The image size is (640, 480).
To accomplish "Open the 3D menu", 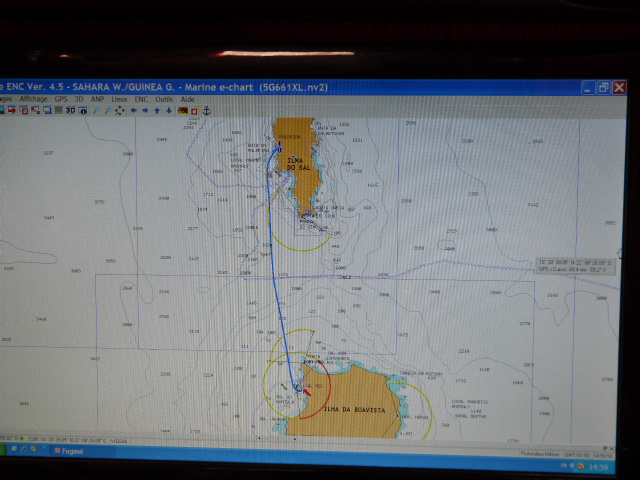I will coord(79,99).
